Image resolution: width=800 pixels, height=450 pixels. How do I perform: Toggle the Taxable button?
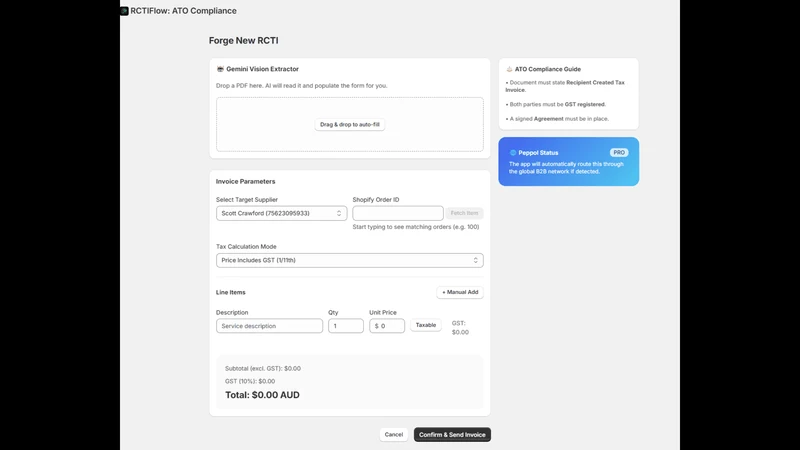(x=426, y=326)
